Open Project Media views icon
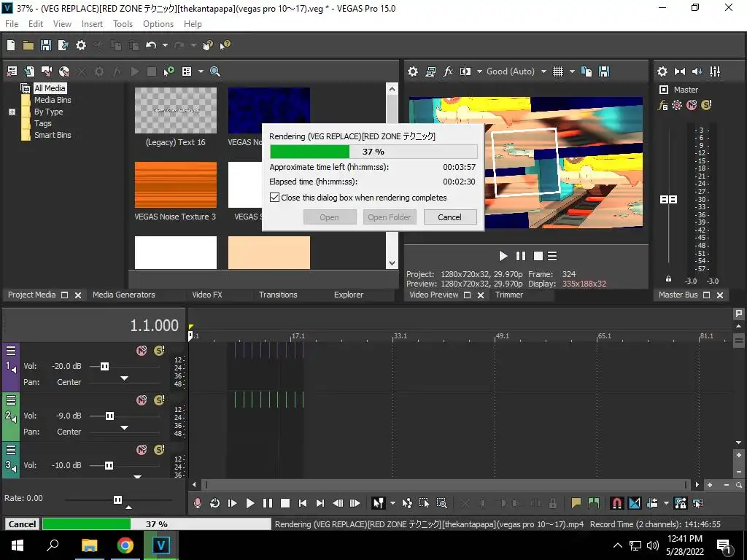Screen dimensions: 747x560 click(187, 71)
